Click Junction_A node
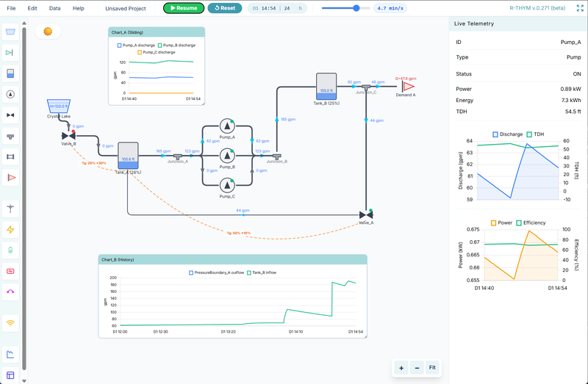The width and height of the screenshot is (588, 384). [x=178, y=156]
